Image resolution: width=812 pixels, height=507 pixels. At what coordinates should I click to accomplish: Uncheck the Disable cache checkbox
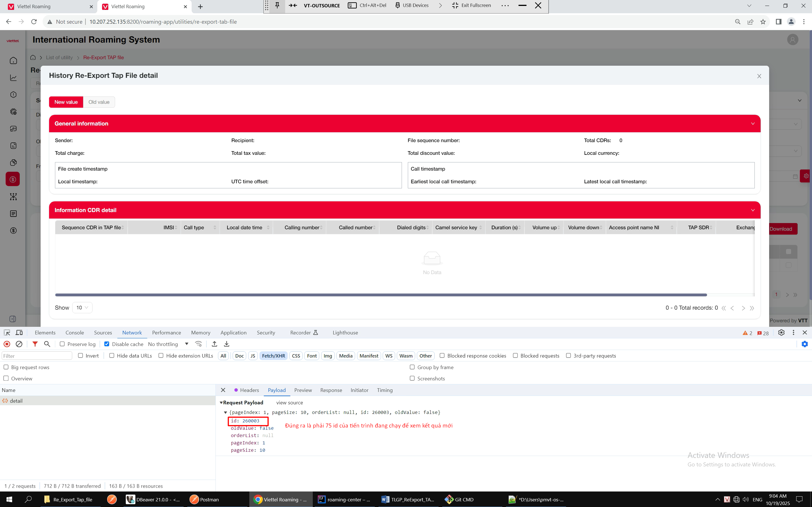[x=107, y=344]
